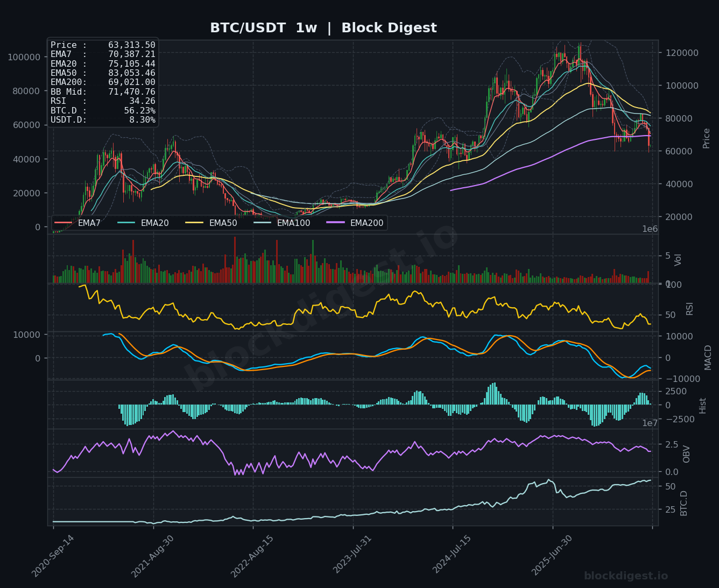Click the 2022-Aug-15 date label
The width and height of the screenshot is (719, 588).
(x=252, y=556)
